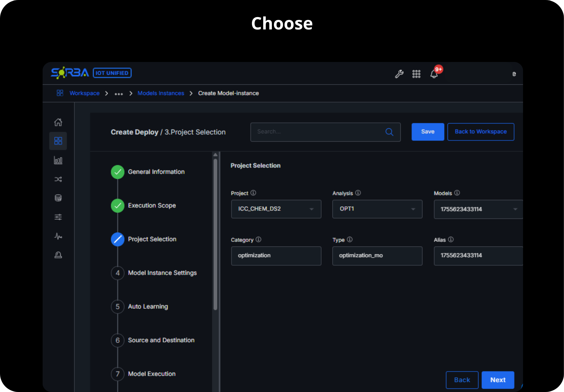Open the Models dropdown
The height and width of the screenshot is (392, 564).
(x=478, y=209)
